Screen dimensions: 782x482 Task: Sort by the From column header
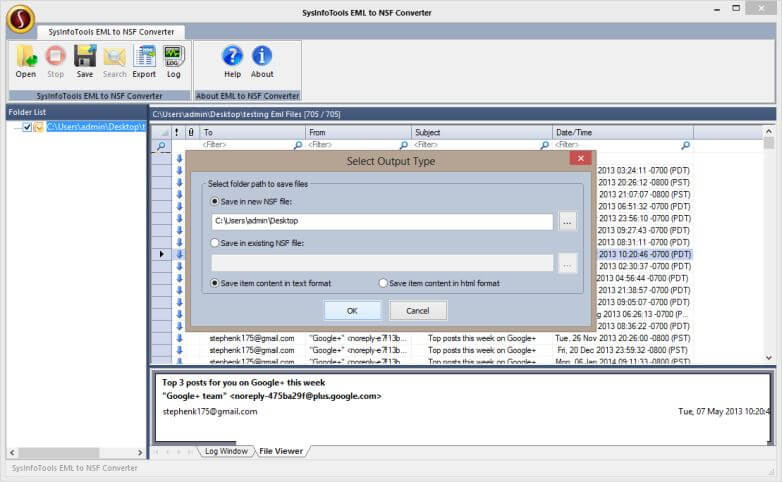coord(359,132)
